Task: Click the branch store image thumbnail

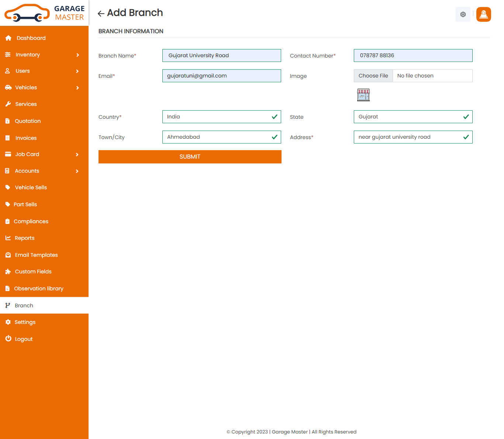Action: (363, 95)
